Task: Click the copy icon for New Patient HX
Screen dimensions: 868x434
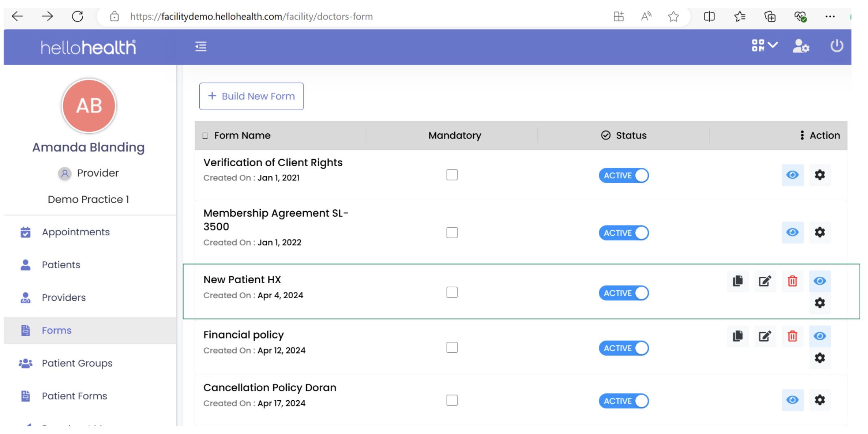Action: 737,281
